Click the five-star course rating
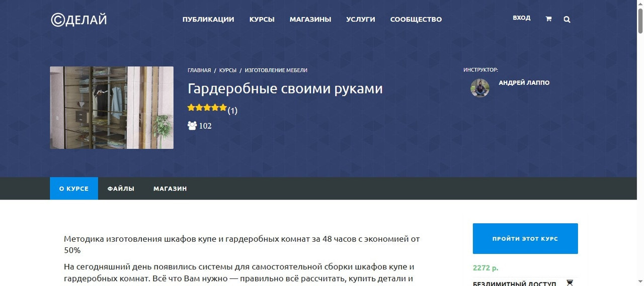Image resolution: width=644 pixels, height=286 pixels. coord(207,108)
